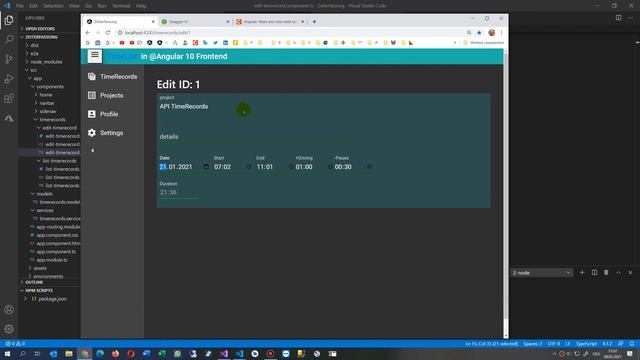Screen dimensions: 640x360
Task: Open the Azure view in VS Code activity bar
Action: (x=9, y=118)
